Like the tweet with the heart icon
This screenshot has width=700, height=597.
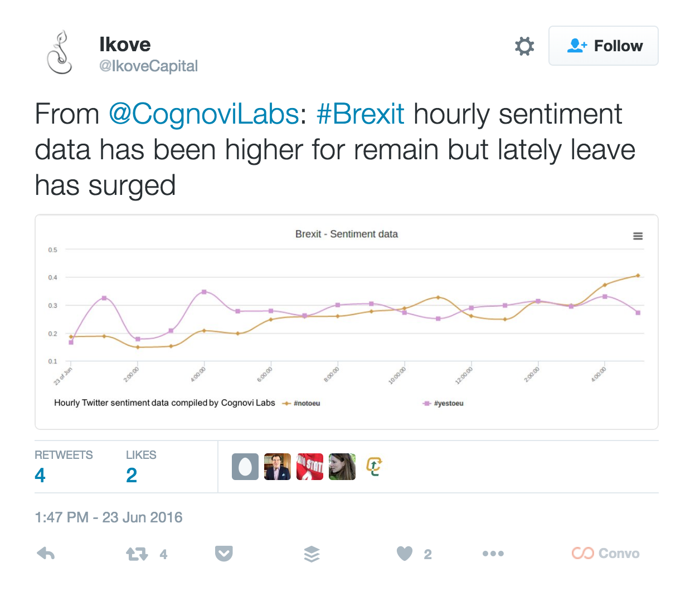[405, 554]
